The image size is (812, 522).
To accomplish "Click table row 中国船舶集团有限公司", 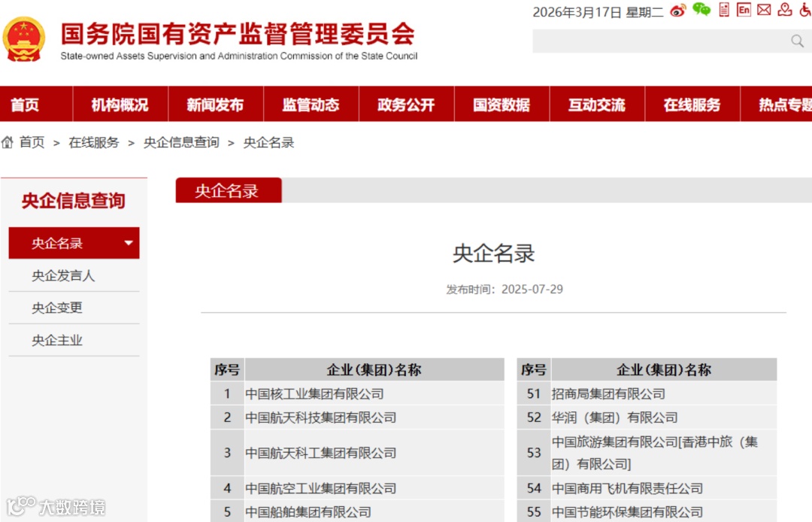I will click(x=357, y=511).
